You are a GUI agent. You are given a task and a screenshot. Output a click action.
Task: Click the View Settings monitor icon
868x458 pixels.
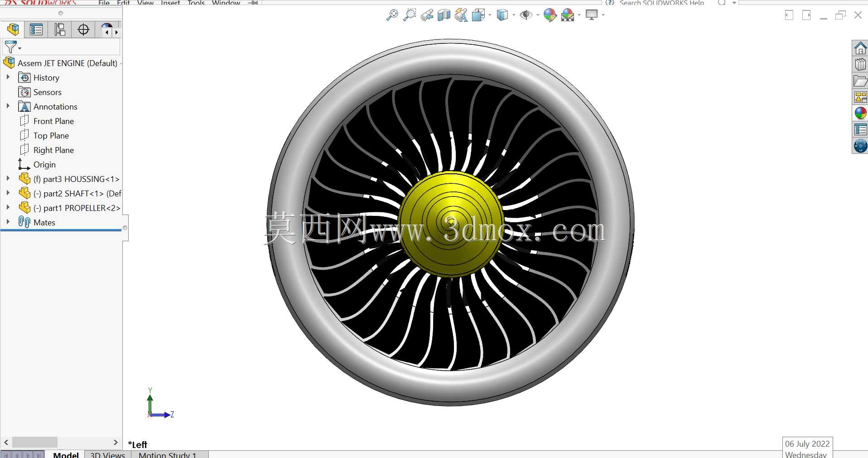(592, 14)
